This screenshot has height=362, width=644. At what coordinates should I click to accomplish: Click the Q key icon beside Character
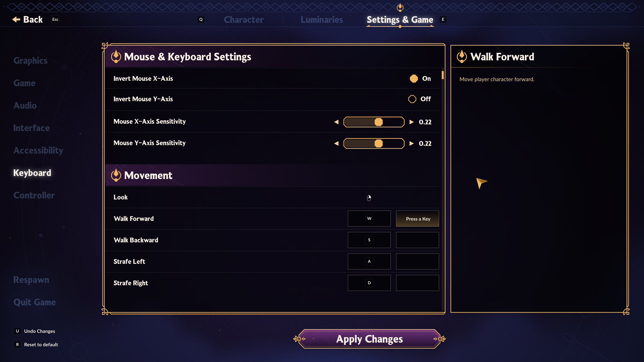tap(201, 19)
